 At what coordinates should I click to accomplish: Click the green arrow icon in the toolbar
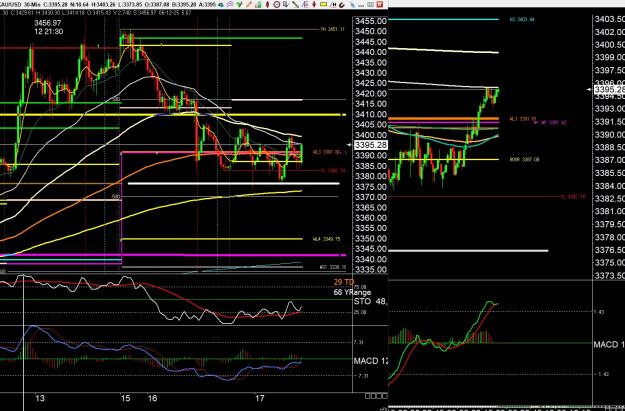coord(240,4)
